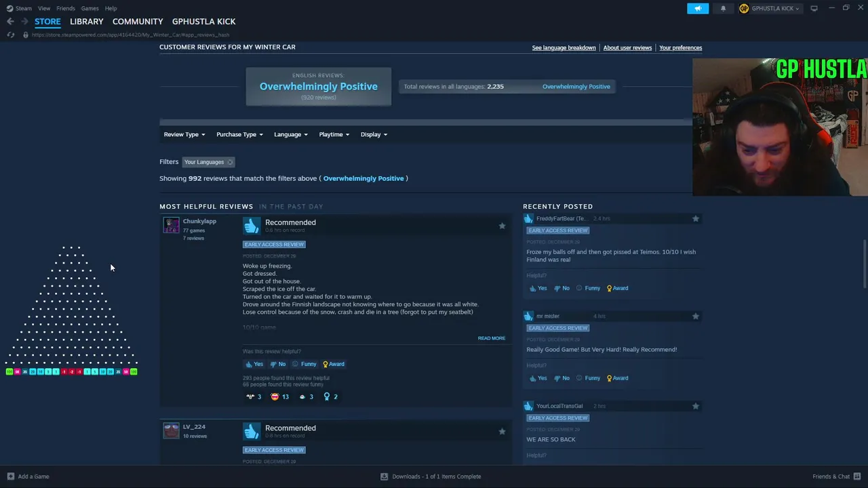Screen dimensions: 868x488
Task: Click Chunkylapp's avatar thumbnail
Action: [x=171, y=225]
